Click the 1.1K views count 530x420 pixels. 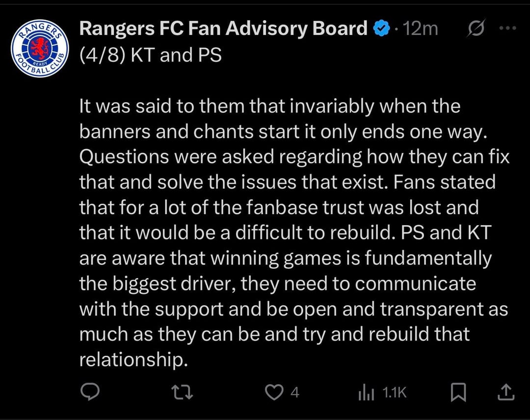click(x=395, y=393)
